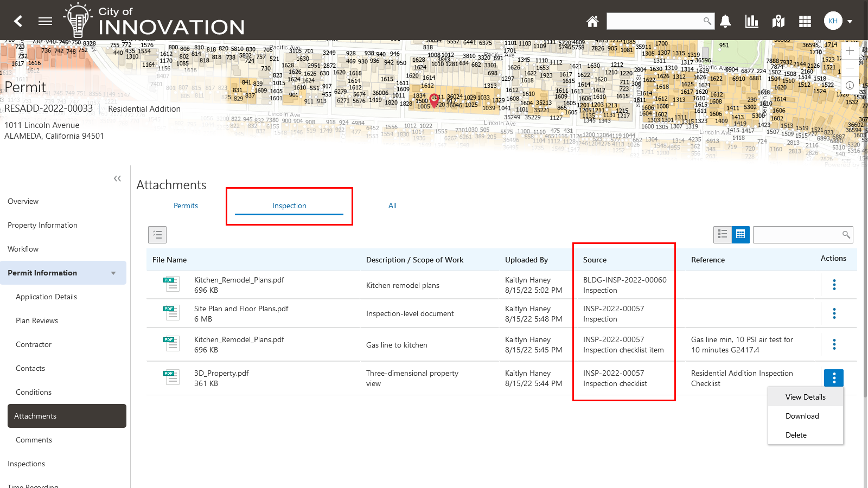Switch to the Permits tab
The height and width of the screenshot is (488, 868).
(186, 206)
